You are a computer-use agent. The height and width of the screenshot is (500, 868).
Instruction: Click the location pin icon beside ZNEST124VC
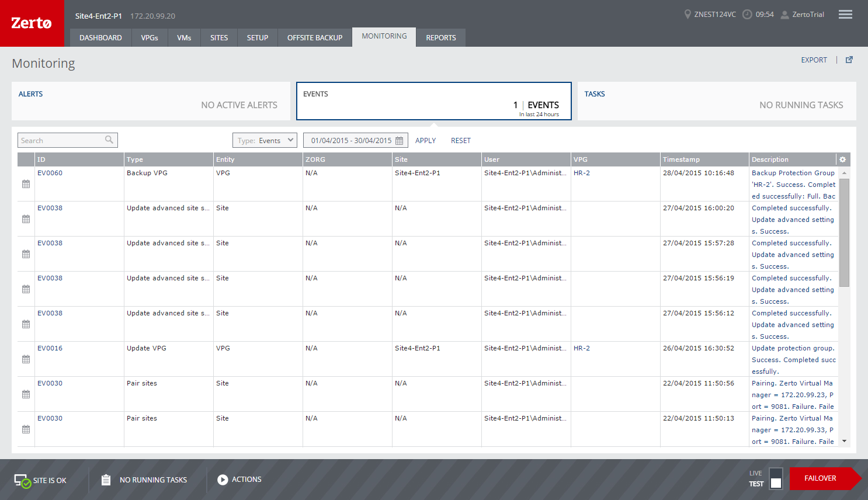coord(688,14)
